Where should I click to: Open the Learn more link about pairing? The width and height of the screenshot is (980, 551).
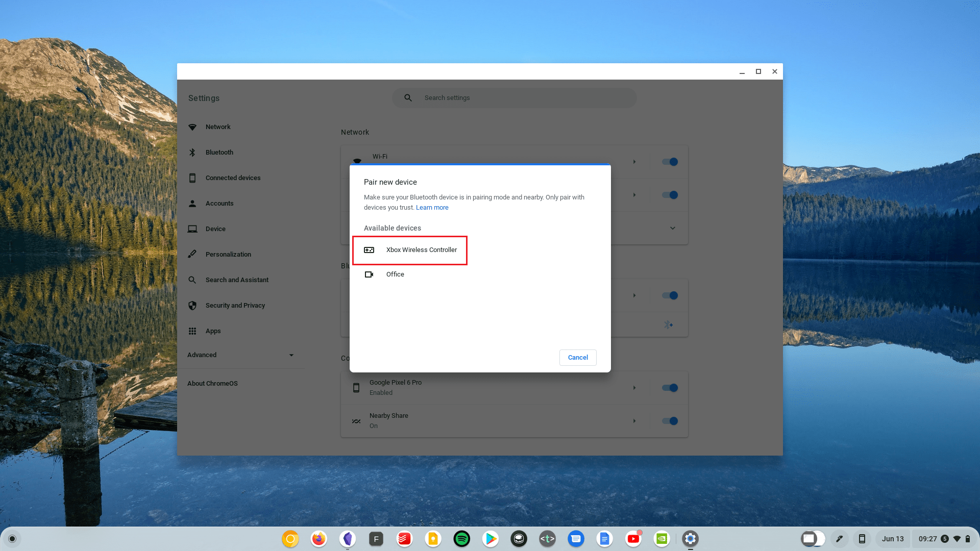click(x=432, y=207)
